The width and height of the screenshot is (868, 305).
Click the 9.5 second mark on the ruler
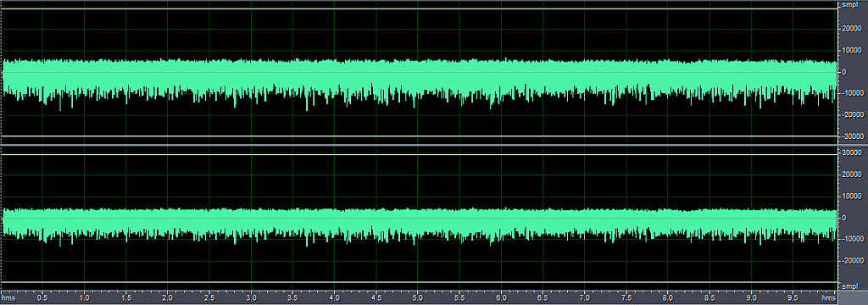pyautogui.click(x=793, y=298)
